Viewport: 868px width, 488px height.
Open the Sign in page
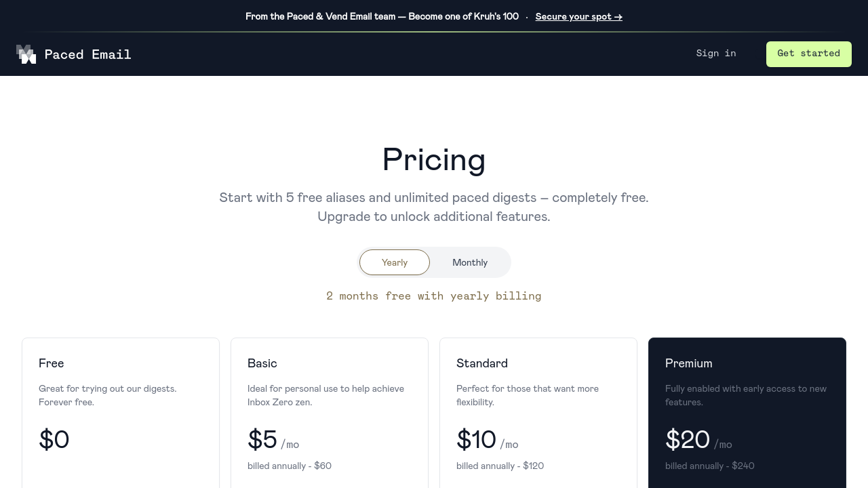click(x=715, y=54)
